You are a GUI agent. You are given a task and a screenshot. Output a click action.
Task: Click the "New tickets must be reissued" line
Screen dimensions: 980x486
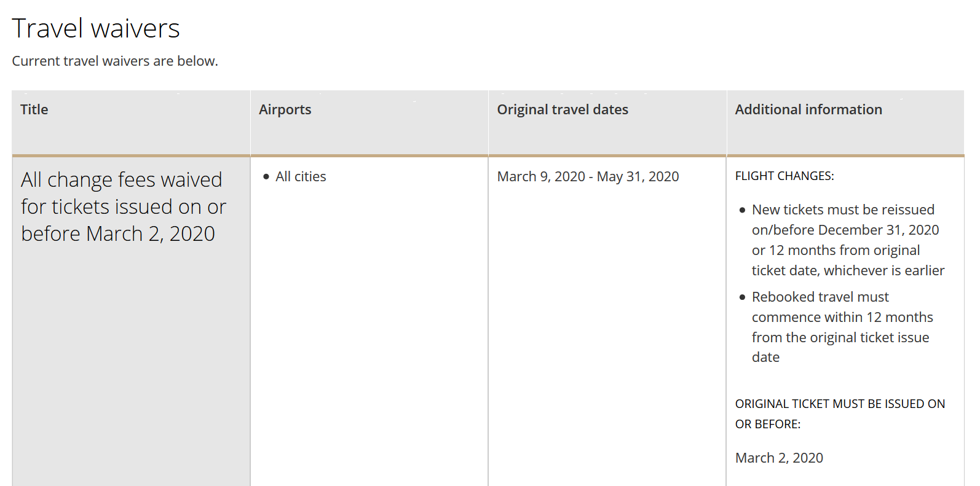tap(843, 210)
